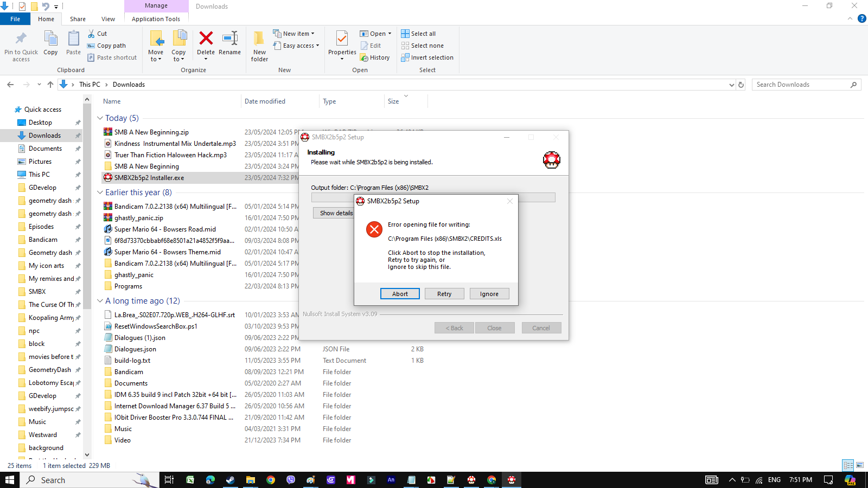Create a New folder from the ribbon
868x488 pixels.
click(x=259, y=46)
